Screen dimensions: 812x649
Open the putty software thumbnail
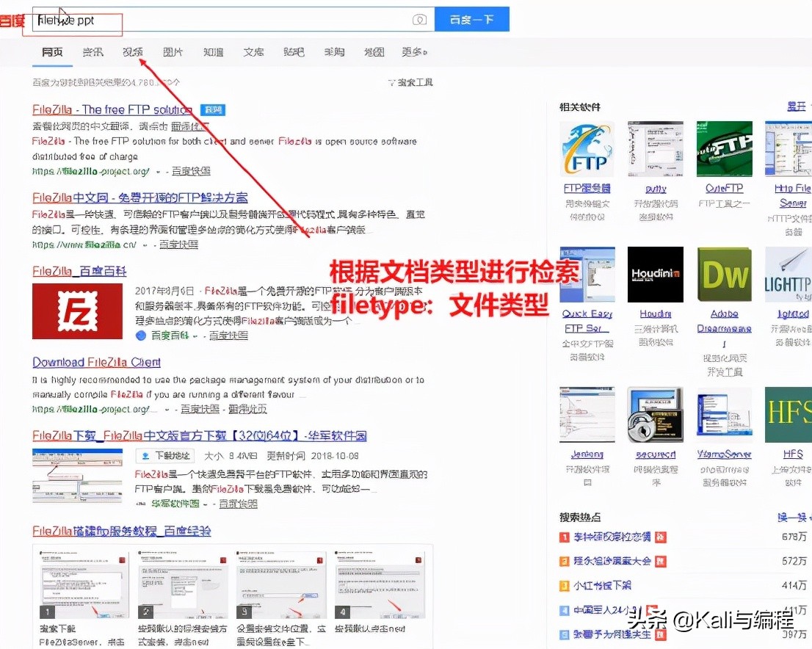click(656, 149)
